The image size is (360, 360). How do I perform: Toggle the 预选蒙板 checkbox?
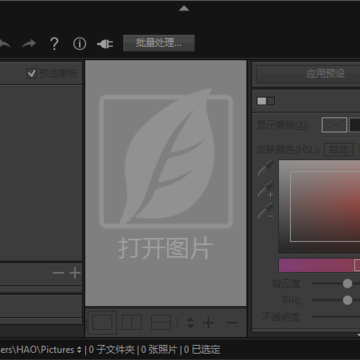coord(32,73)
